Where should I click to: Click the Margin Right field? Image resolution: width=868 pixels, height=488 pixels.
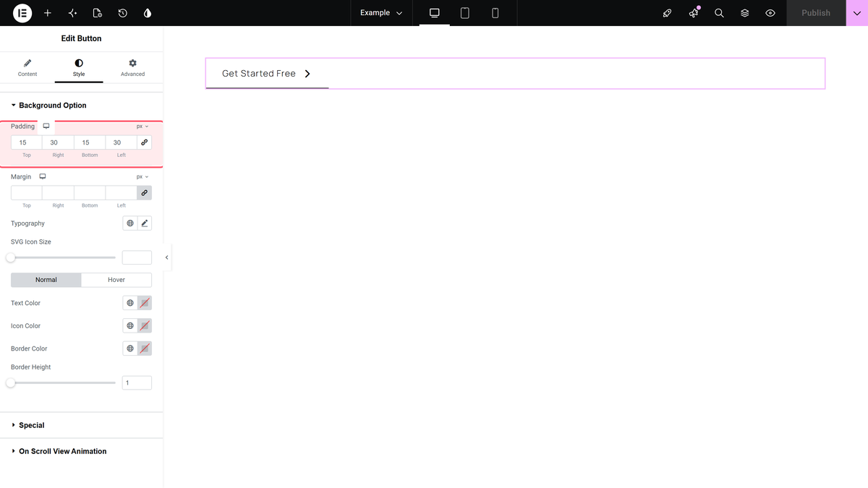pos(58,193)
